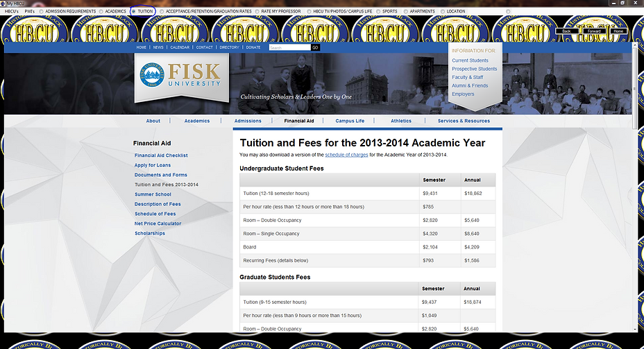Select Acceptance/Retention/Graduation Rates radio button

162,12
